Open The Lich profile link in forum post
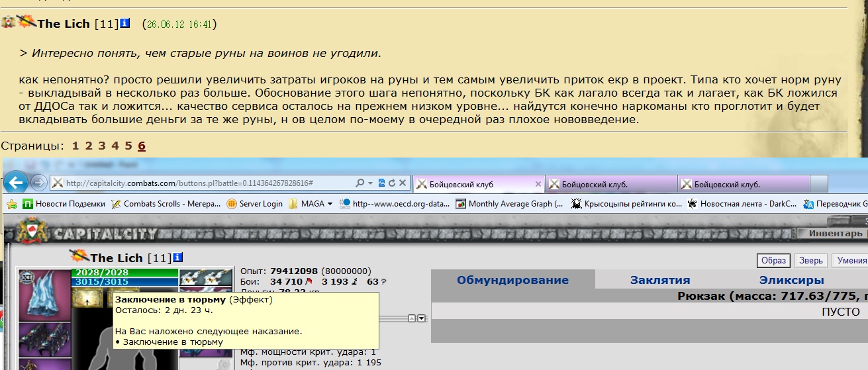 tap(65, 24)
